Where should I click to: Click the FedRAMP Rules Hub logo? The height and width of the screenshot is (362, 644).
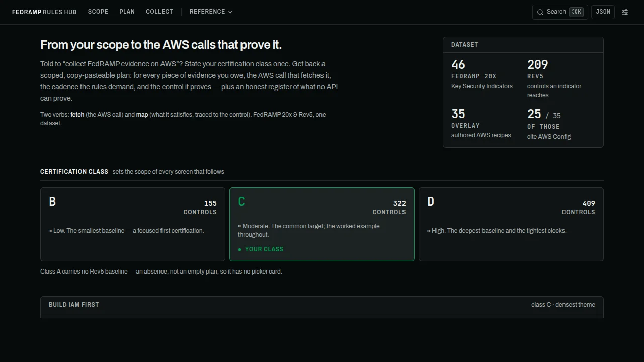[44, 12]
